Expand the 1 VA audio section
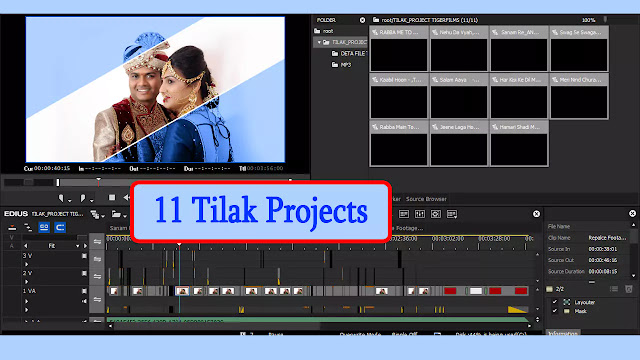This screenshot has width=640, height=360. [x=27, y=310]
